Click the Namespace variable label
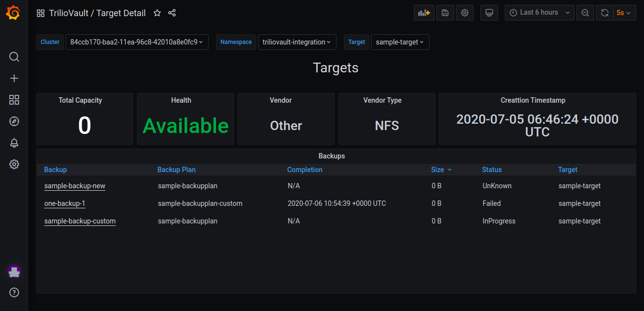 pyautogui.click(x=236, y=42)
